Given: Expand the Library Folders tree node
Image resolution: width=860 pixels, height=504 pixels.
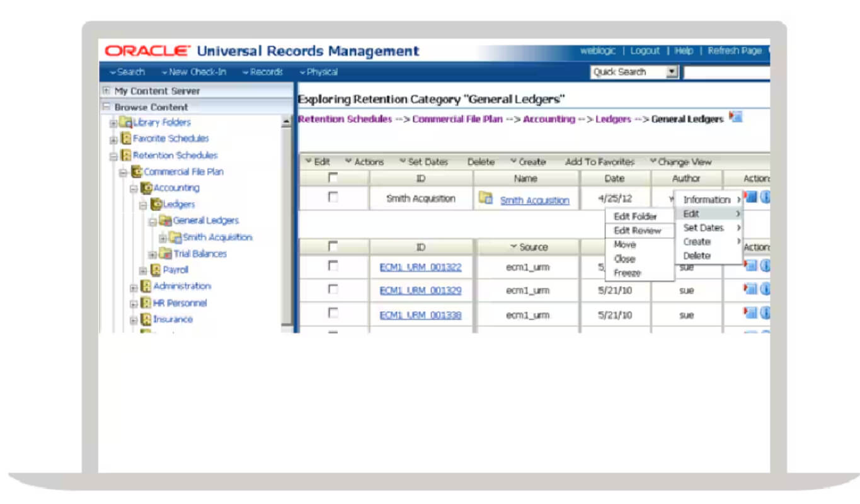Looking at the screenshot, I should click(113, 123).
